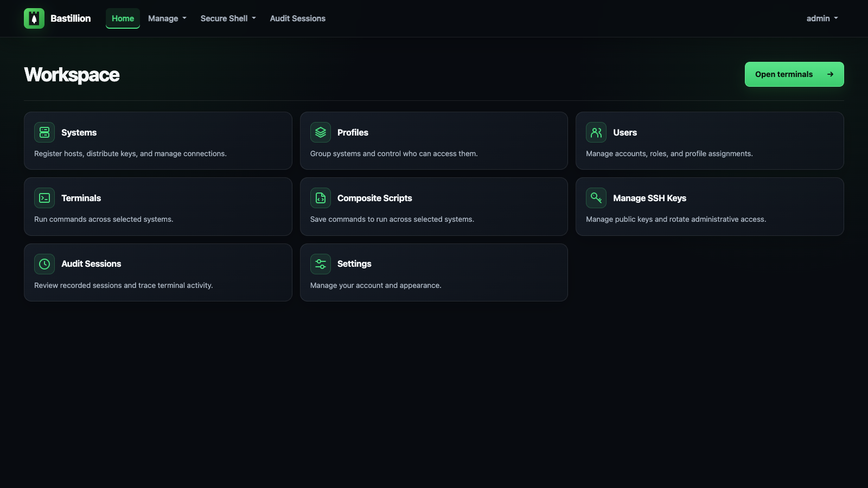
Task: Expand the Manage dropdown menu
Action: click(167, 18)
